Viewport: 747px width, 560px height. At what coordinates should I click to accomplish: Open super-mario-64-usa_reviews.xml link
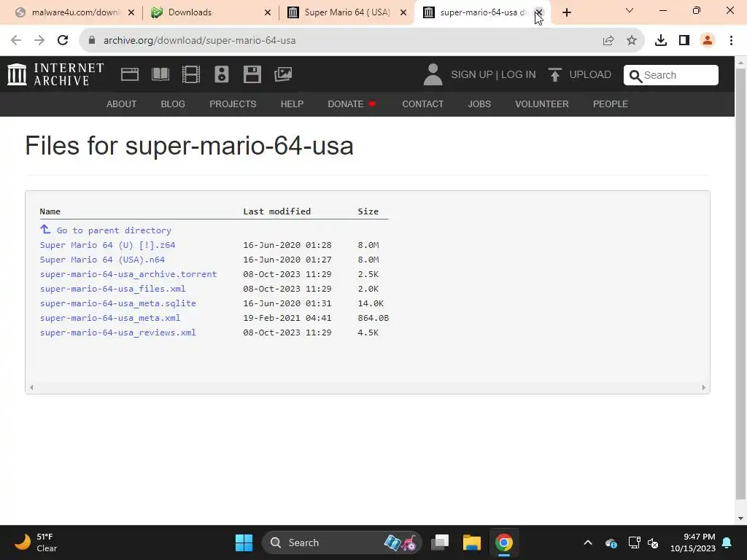[117, 332]
